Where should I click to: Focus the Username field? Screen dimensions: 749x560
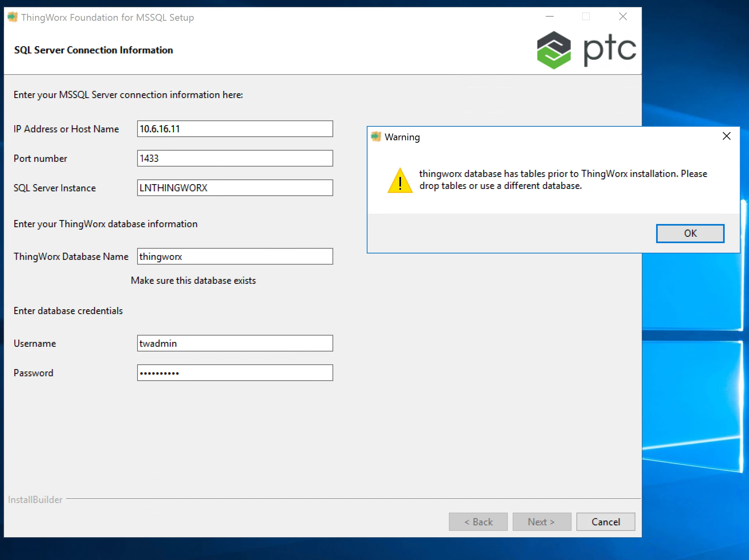[235, 343]
